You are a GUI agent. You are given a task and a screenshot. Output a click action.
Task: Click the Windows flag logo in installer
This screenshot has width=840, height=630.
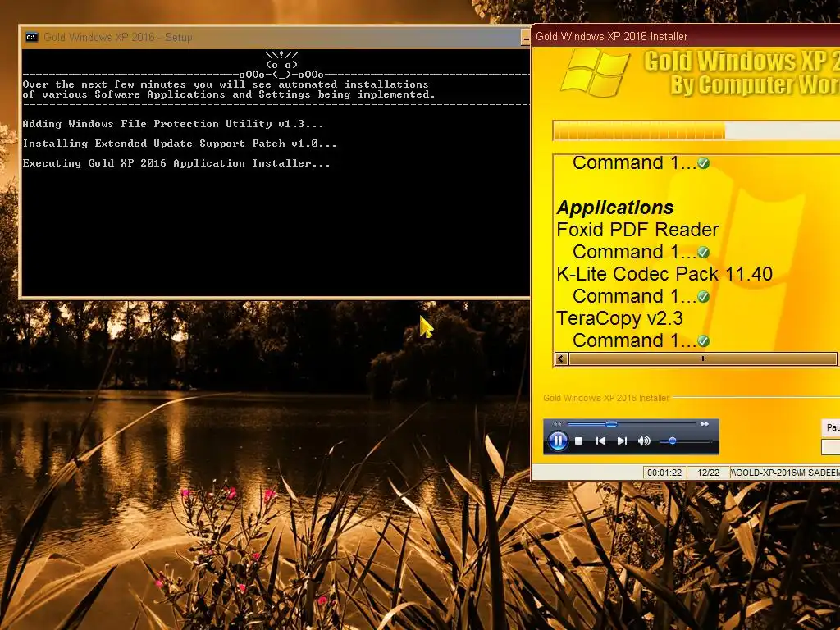tap(595, 72)
